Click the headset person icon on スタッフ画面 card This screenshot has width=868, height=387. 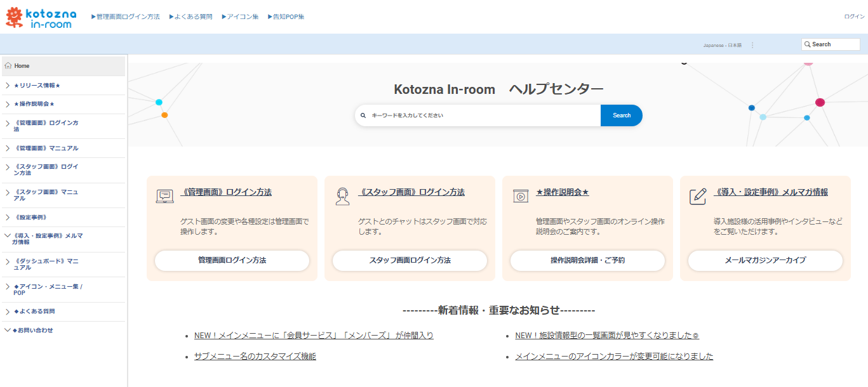[342, 197]
